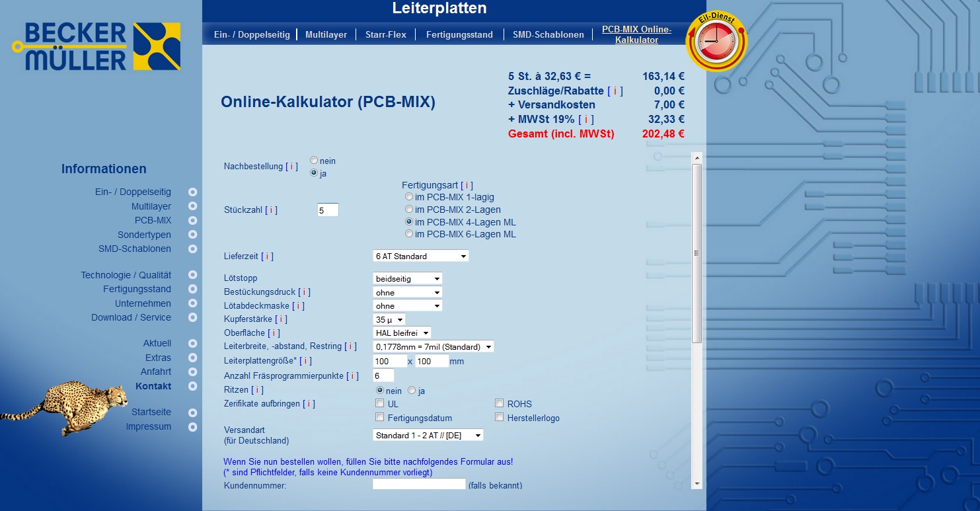Open the Kupferstärke 35 µ dropdown
This screenshot has height=511, width=980.
click(389, 319)
